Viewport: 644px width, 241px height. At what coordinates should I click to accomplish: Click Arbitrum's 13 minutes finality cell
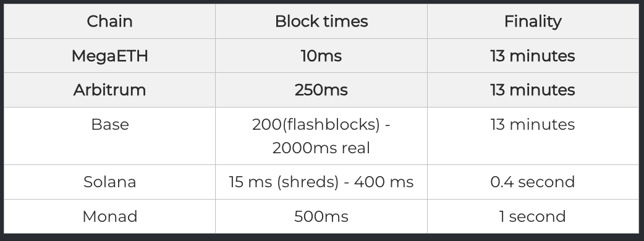[x=533, y=90]
